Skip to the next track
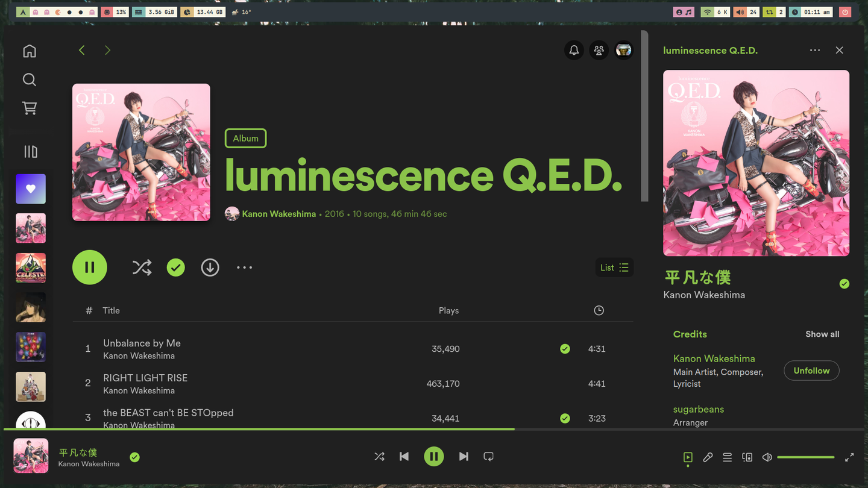Image resolution: width=868 pixels, height=488 pixels. [464, 457]
